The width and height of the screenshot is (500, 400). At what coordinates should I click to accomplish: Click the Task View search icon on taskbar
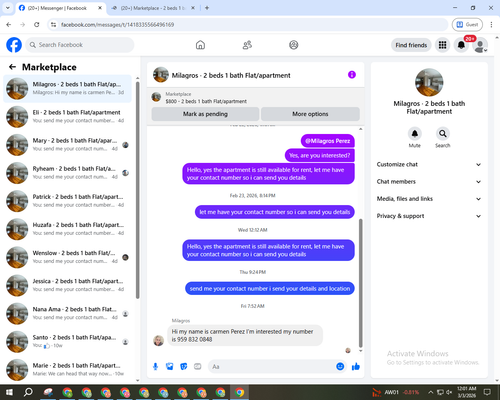(28, 392)
